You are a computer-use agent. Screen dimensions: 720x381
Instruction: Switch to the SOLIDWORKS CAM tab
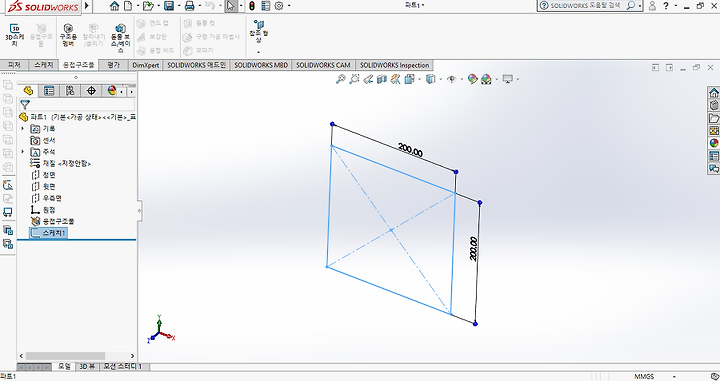coord(323,65)
